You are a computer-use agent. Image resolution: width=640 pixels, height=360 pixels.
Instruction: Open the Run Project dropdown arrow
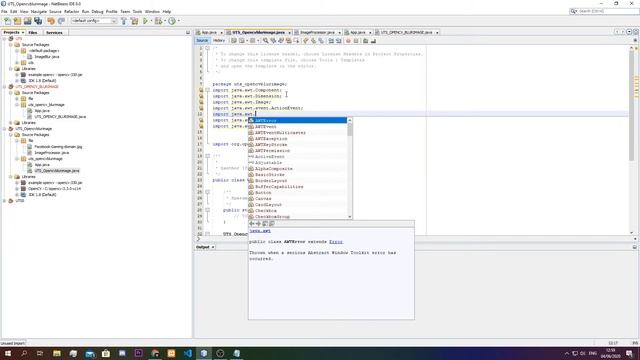tap(151, 21)
